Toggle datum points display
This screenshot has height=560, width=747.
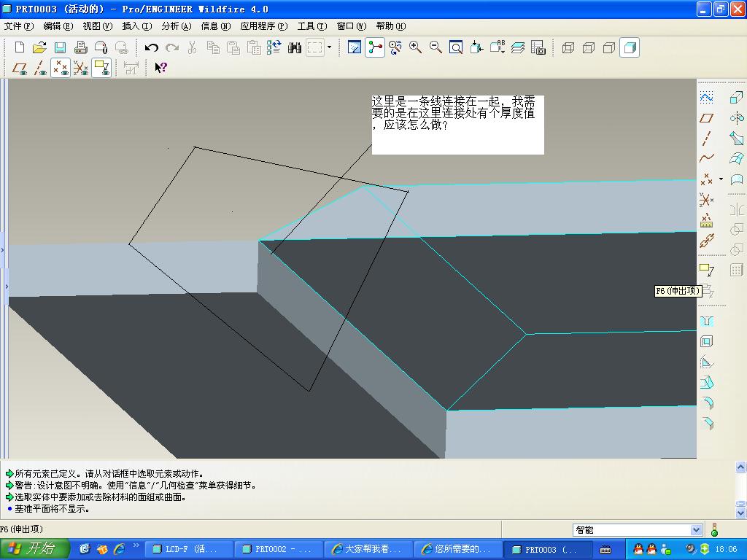61,68
